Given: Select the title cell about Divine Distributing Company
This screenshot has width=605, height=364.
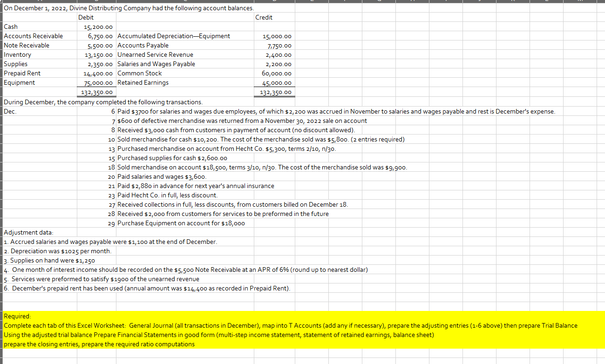Looking at the screenshot, I should click(x=129, y=8).
